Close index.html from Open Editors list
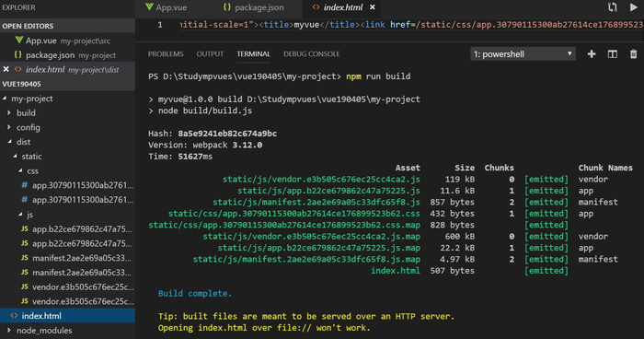Image resolution: width=644 pixels, height=339 pixels. 6,69
